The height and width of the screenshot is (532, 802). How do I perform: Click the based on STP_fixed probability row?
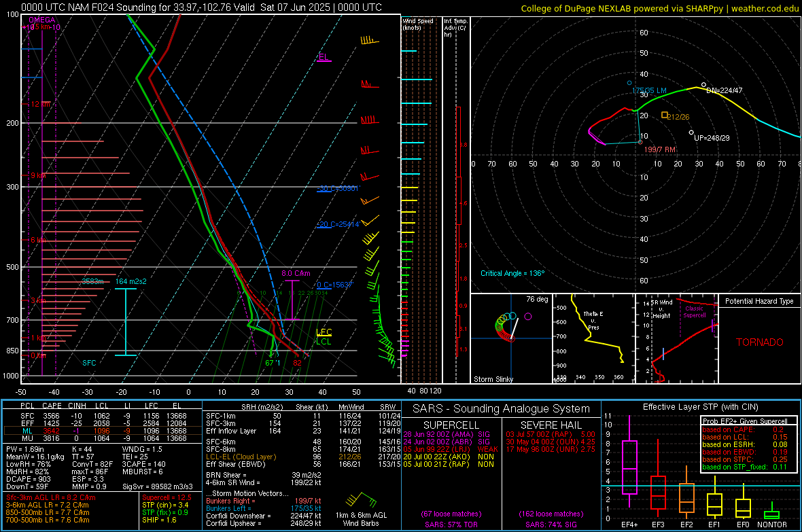744,467
